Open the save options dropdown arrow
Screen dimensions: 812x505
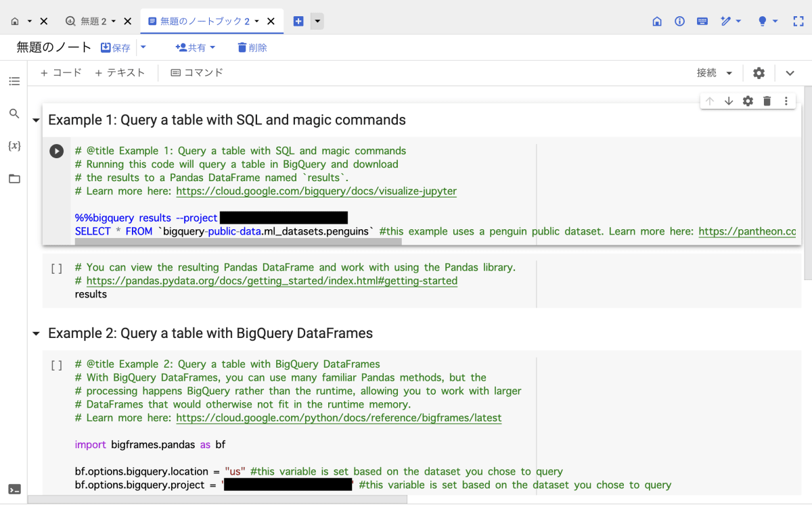coord(143,47)
